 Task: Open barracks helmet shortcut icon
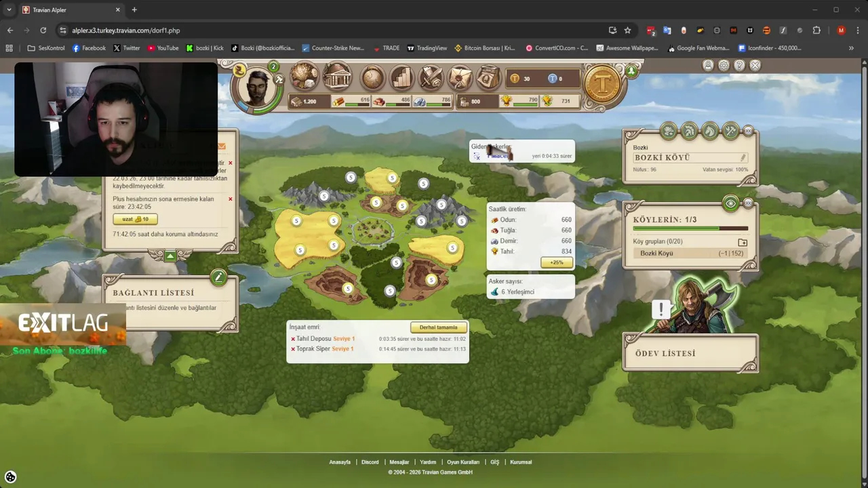click(689, 130)
